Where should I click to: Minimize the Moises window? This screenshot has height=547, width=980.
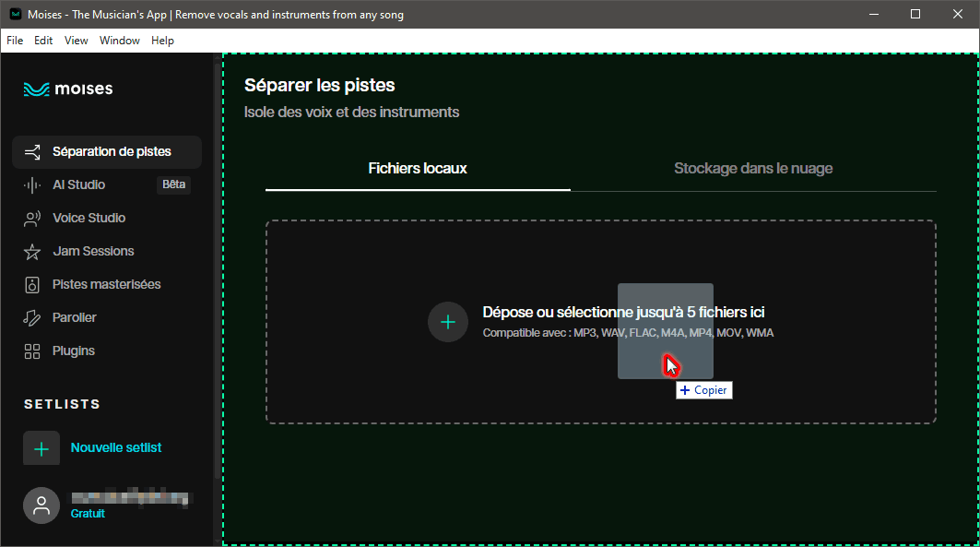874,14
